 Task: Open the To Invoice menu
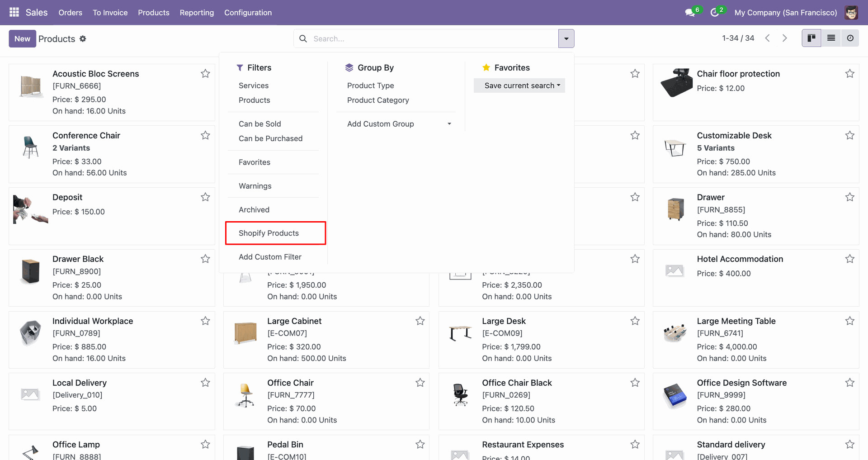click(x=110, y=13)
